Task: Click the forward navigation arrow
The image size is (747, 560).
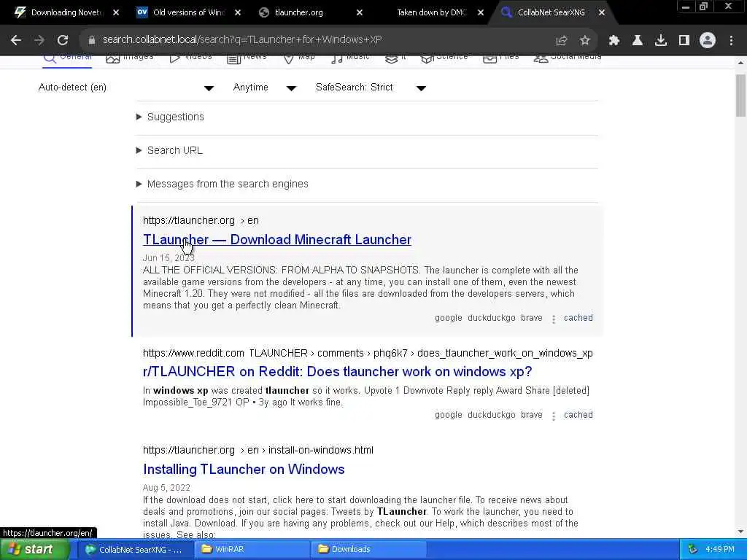Action: (x=39, y=40)
